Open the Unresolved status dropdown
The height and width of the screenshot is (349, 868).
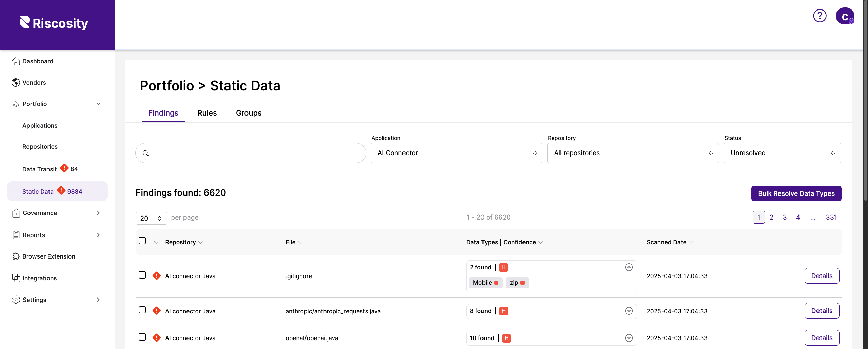pyautogui.click(x=782, y=153)
